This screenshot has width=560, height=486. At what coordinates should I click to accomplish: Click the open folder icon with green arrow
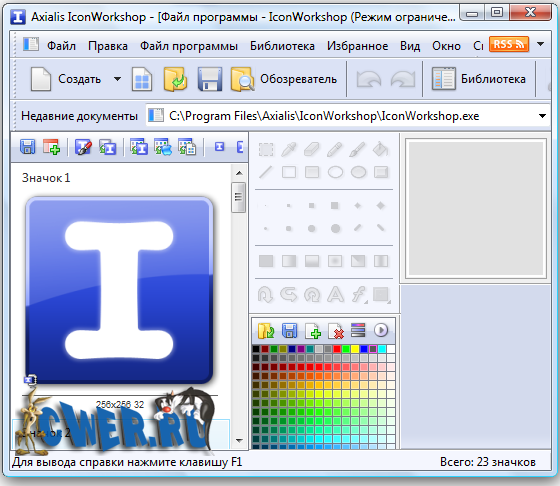(175, 79)
